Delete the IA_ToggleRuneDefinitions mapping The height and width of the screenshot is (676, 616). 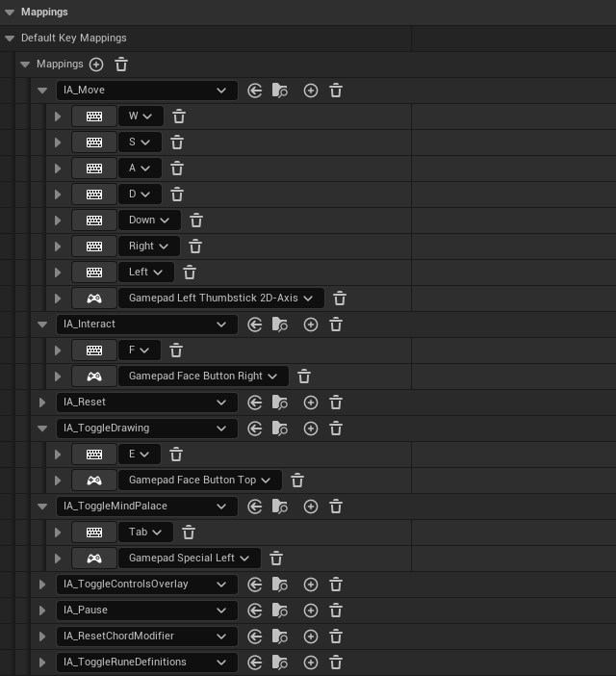click(336, 663)
